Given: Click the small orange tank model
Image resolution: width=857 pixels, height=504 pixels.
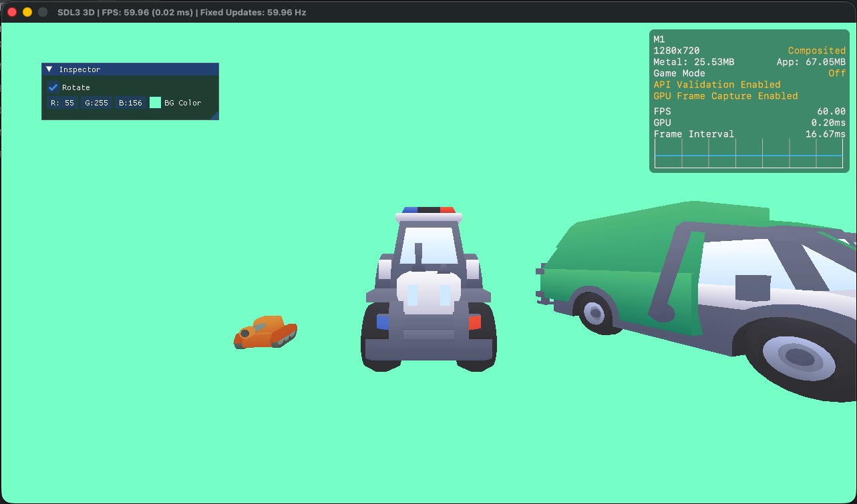Looking at the screenshot, I should point(266,332).
